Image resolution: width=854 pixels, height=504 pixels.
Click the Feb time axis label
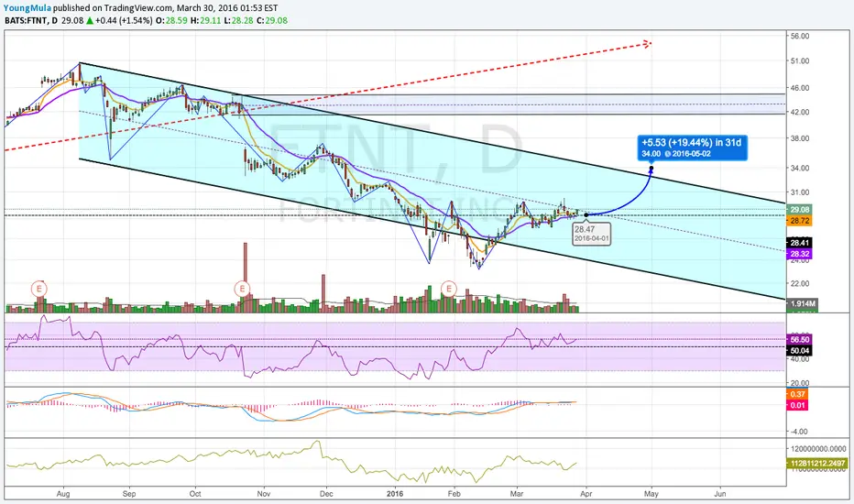click(x=454, y=494)
